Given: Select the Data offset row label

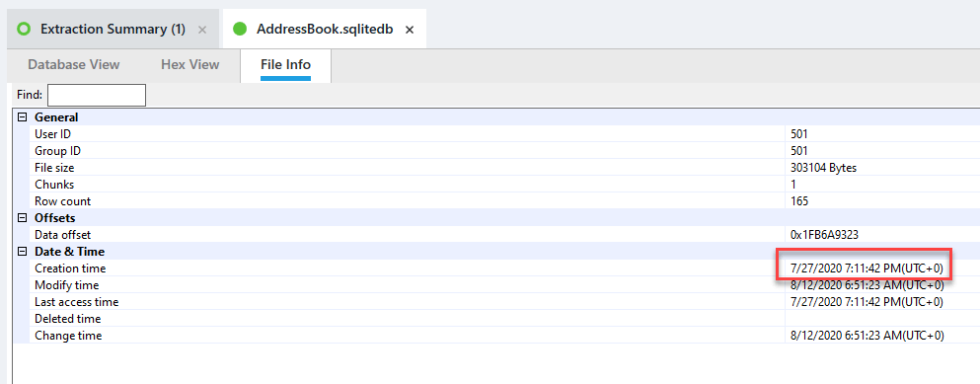Looking at the screenshot, I should (x=62, y=235).
